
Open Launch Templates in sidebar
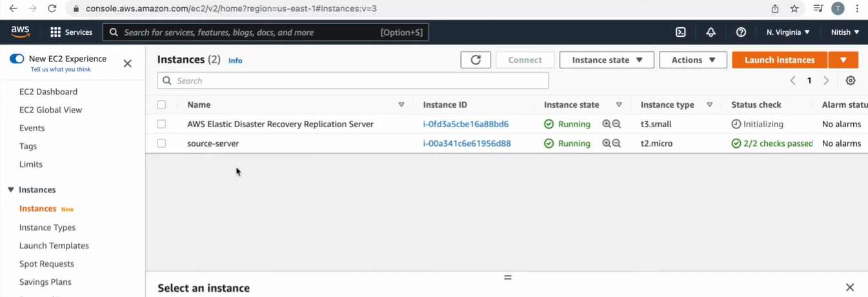tap(54, 245)
